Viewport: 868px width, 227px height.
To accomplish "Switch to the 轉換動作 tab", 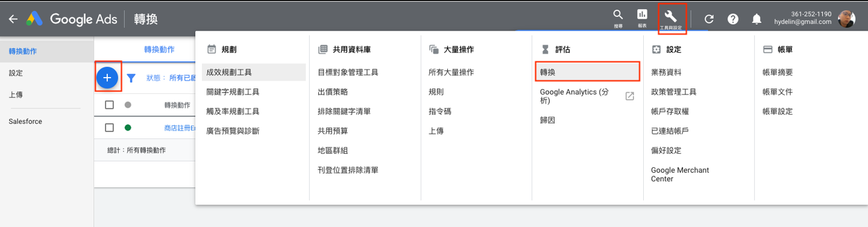I will (x=159, y=49).
